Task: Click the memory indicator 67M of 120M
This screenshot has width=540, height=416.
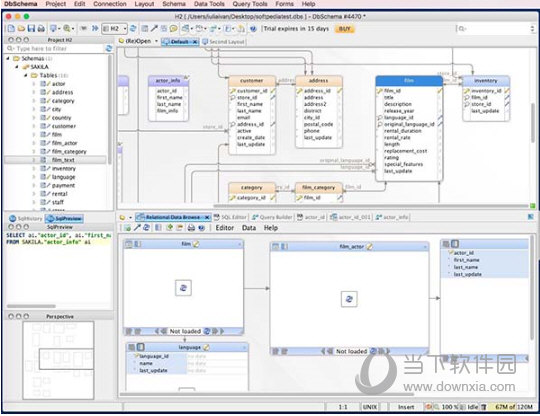Action: (511, 407)
